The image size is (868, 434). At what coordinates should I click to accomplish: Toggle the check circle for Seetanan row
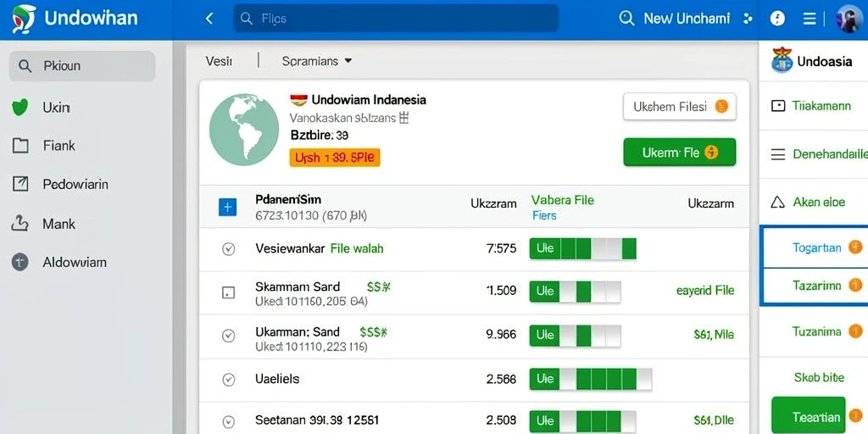228,420
